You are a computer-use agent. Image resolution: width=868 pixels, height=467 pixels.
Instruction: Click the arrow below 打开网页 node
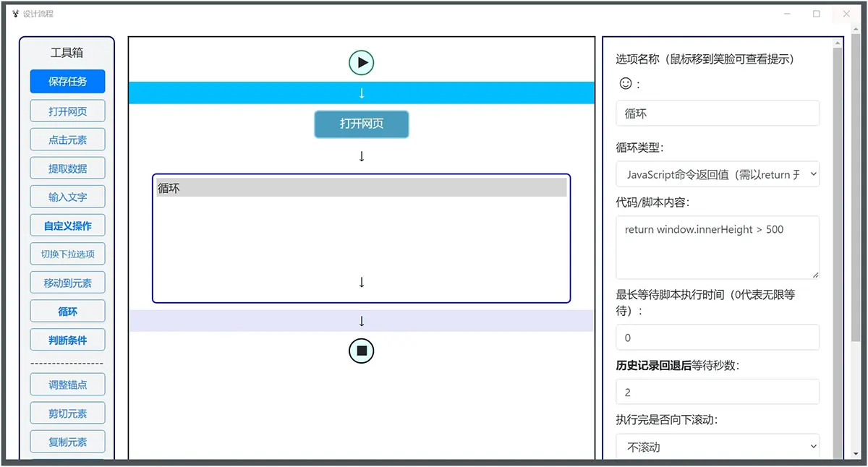click(361, 156)
